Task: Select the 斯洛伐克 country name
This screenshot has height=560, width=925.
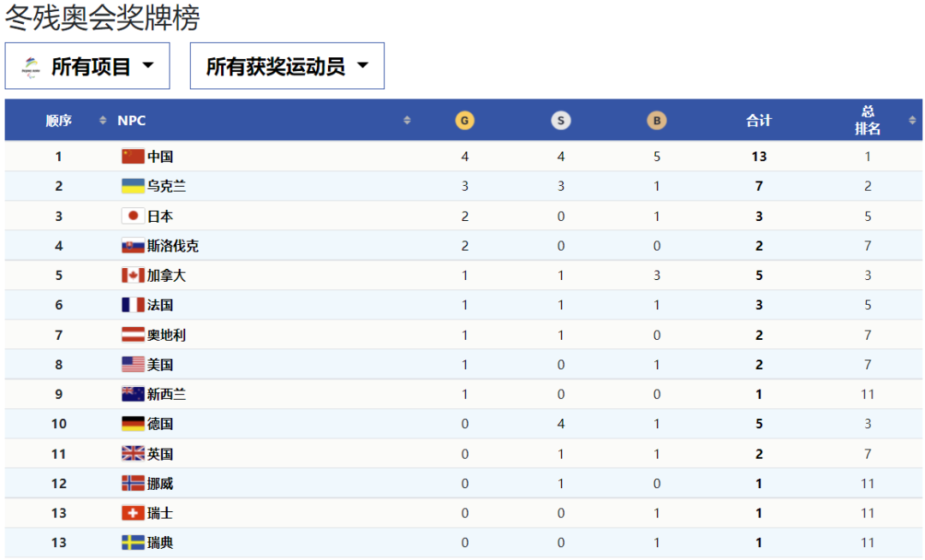Action: coord(173,246)
